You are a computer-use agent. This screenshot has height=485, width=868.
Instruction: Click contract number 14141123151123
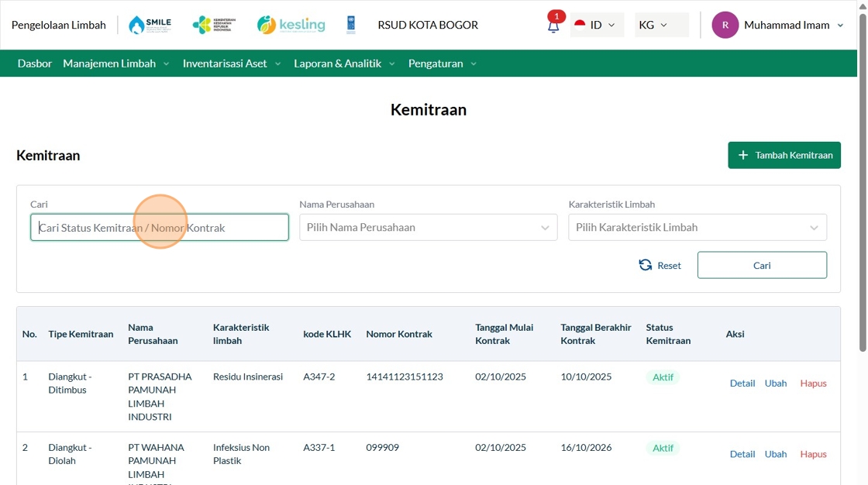(x=405, y=377)
